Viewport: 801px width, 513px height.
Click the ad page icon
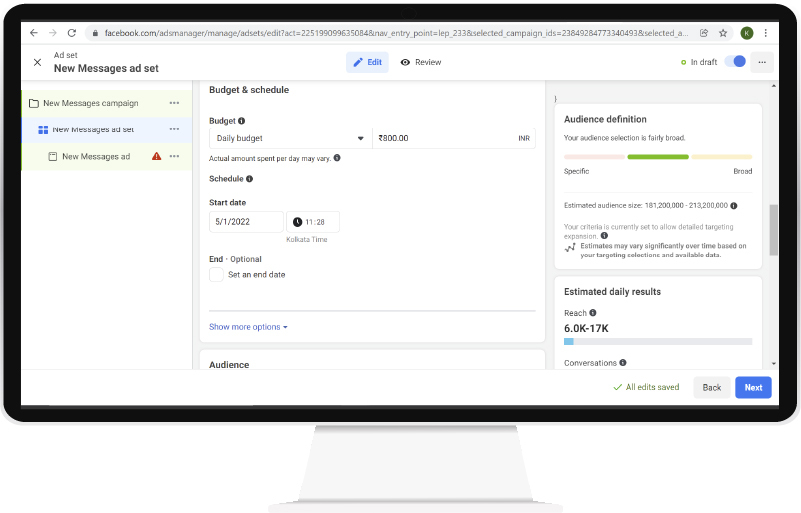(53, 156)
